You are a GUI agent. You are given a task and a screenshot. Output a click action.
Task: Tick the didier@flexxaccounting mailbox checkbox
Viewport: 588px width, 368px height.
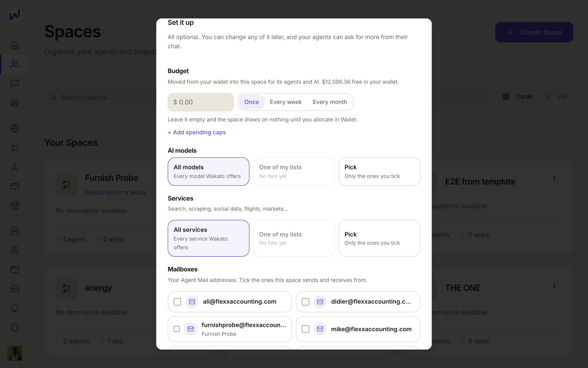tap(305, 302)
